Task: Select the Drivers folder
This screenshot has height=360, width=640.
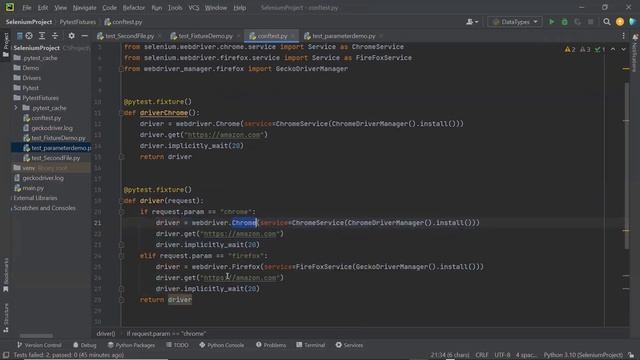Action: 31,78
